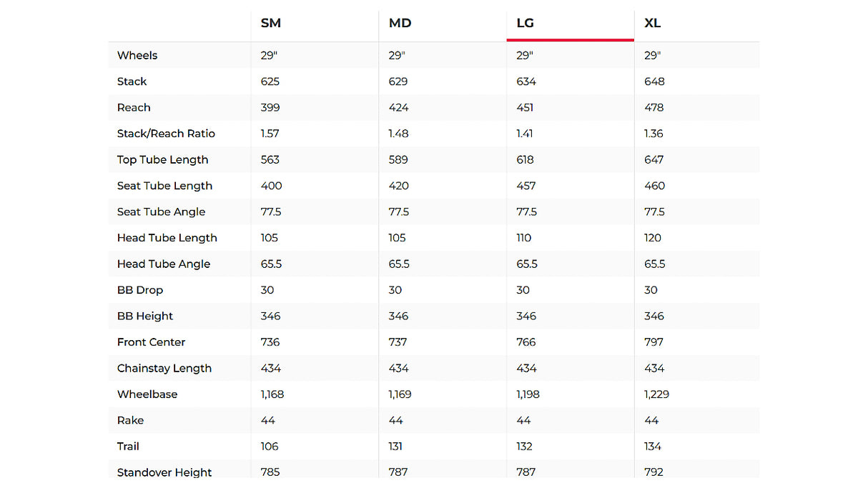Select the SM Seat Tube Length value 400
Viewport: 868px width, 488px height.
pos(272,186)
